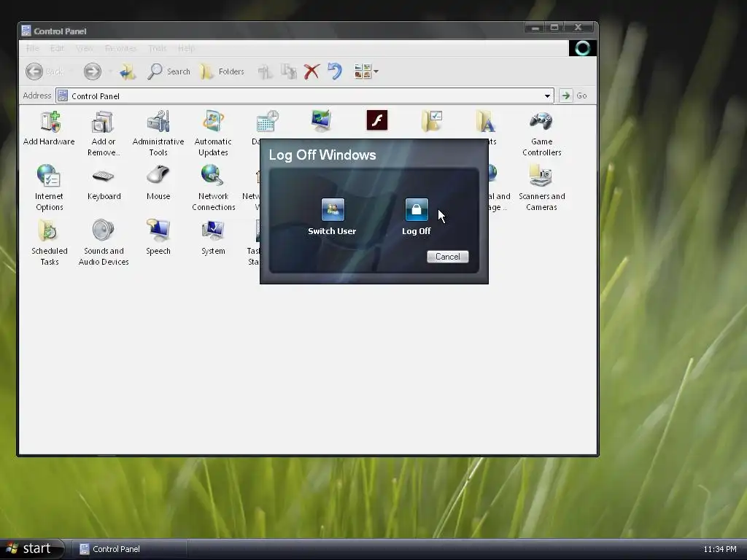Click the Forward arrow toolbar button
The width and height of the screenshot is (747, 560).
(x=93, y=71)
